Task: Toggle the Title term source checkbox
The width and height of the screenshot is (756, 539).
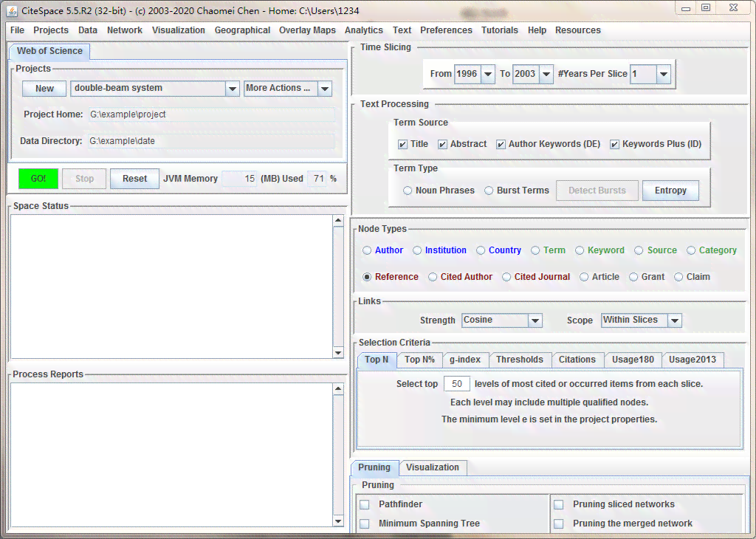Action: (x=402, y=144)
